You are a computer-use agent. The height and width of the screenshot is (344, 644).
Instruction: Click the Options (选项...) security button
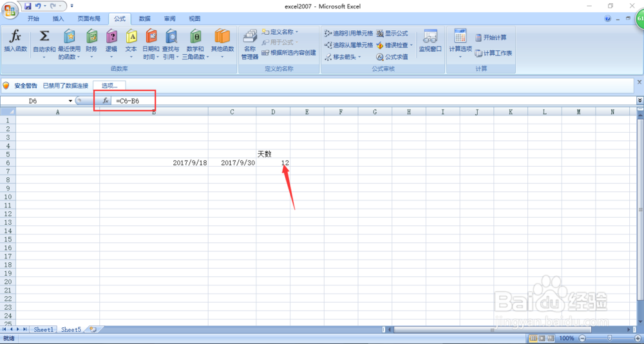109,86
